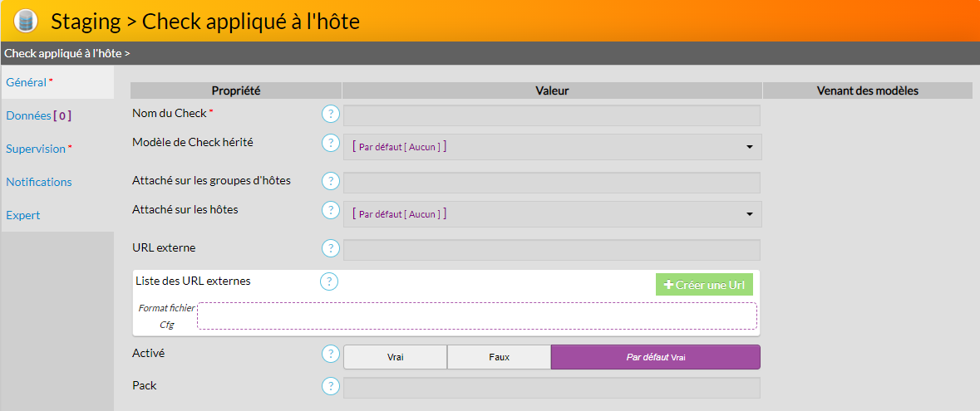Click the Staging database logo icon

pyautogui.click(x=27, y=21)
